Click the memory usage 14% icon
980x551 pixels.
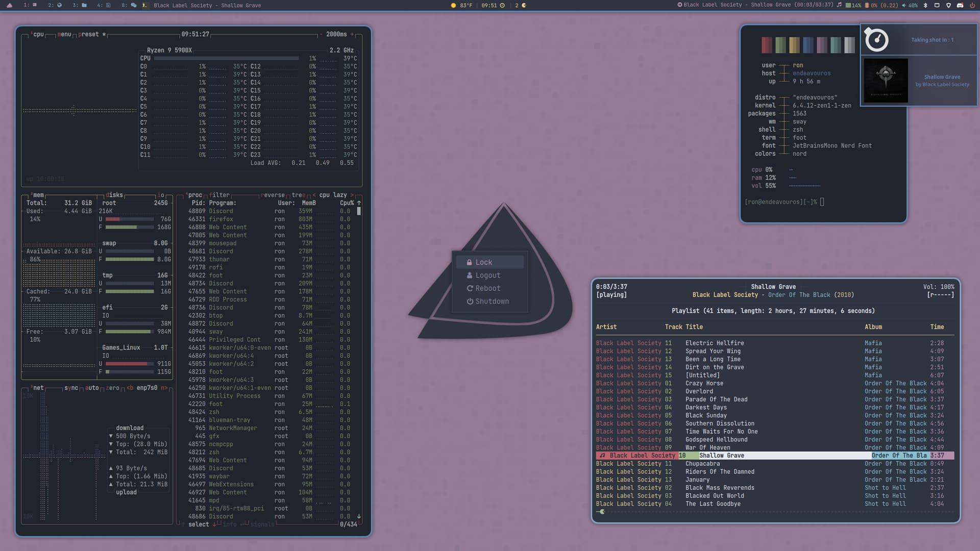point(848,5)
